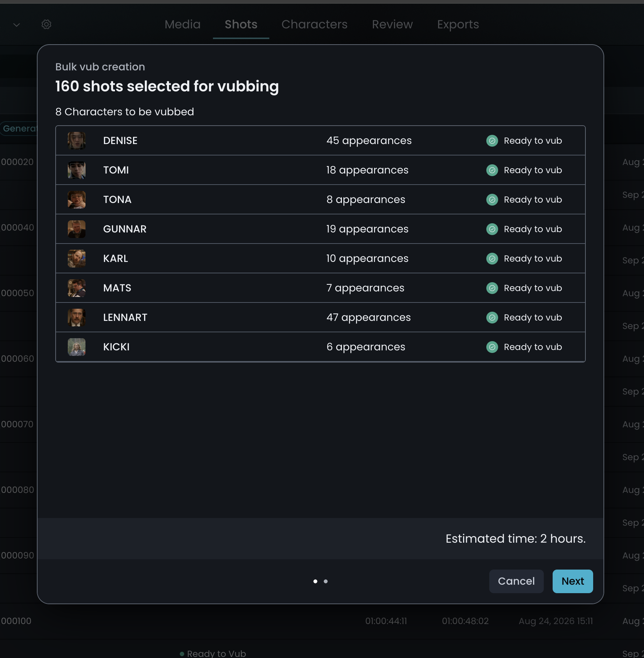Go to the second page dot indicator

pos(326,581)
